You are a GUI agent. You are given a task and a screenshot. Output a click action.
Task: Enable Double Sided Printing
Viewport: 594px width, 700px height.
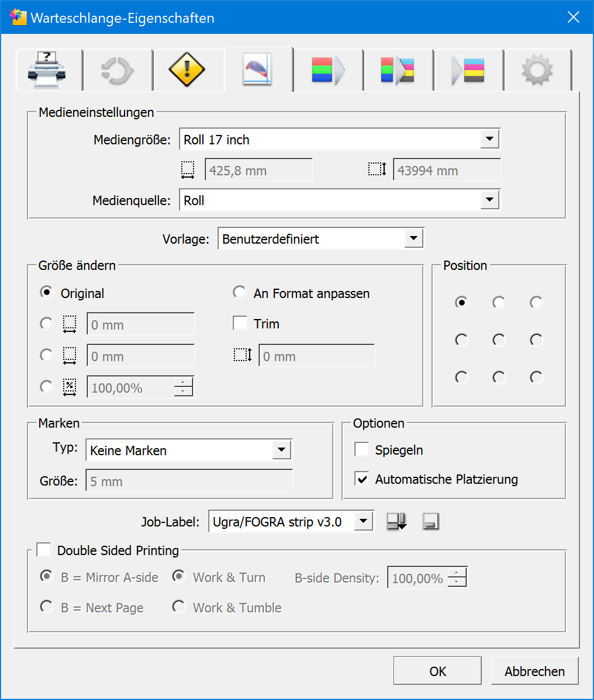point(44,550)
